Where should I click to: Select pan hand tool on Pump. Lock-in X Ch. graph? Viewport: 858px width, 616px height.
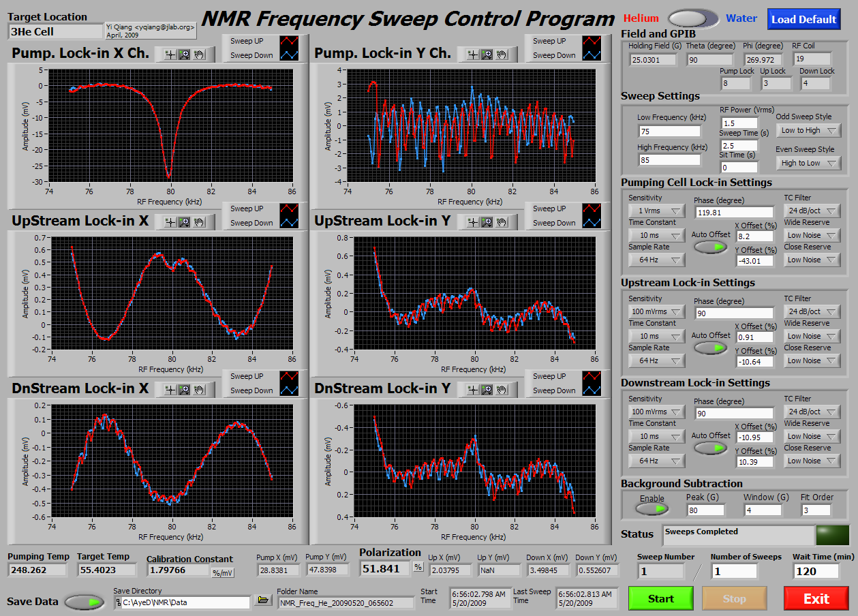coord(200,54)
